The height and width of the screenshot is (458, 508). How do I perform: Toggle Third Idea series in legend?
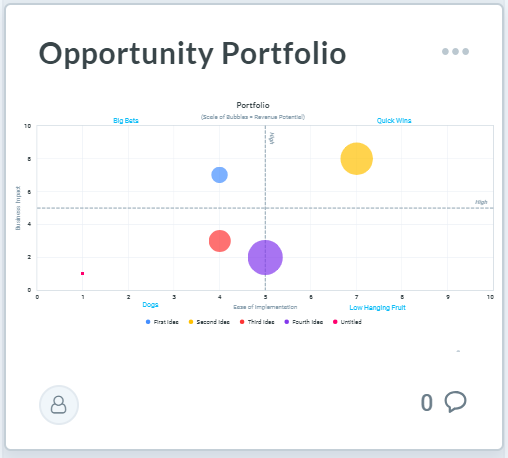pos(257,322)
